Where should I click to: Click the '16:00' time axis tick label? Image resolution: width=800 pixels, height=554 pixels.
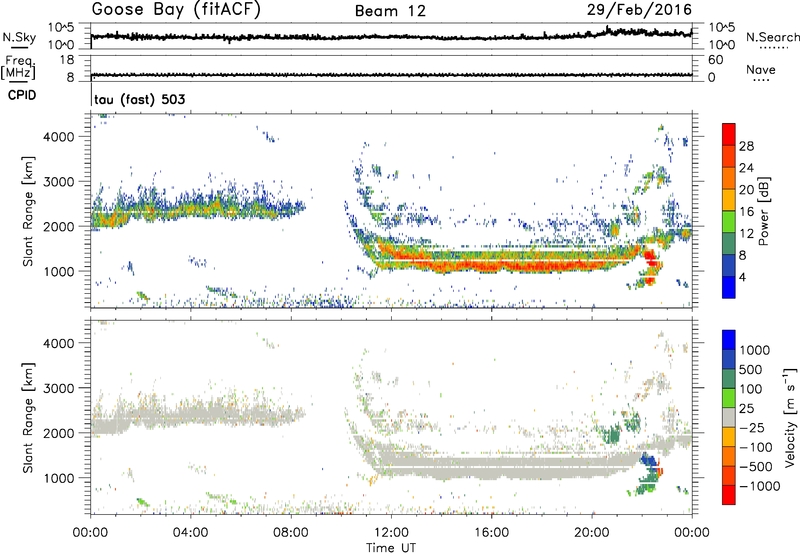491,533
